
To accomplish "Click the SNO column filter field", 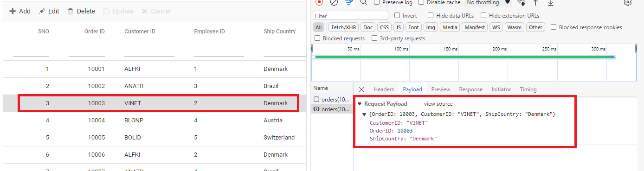I will (31, 51).
